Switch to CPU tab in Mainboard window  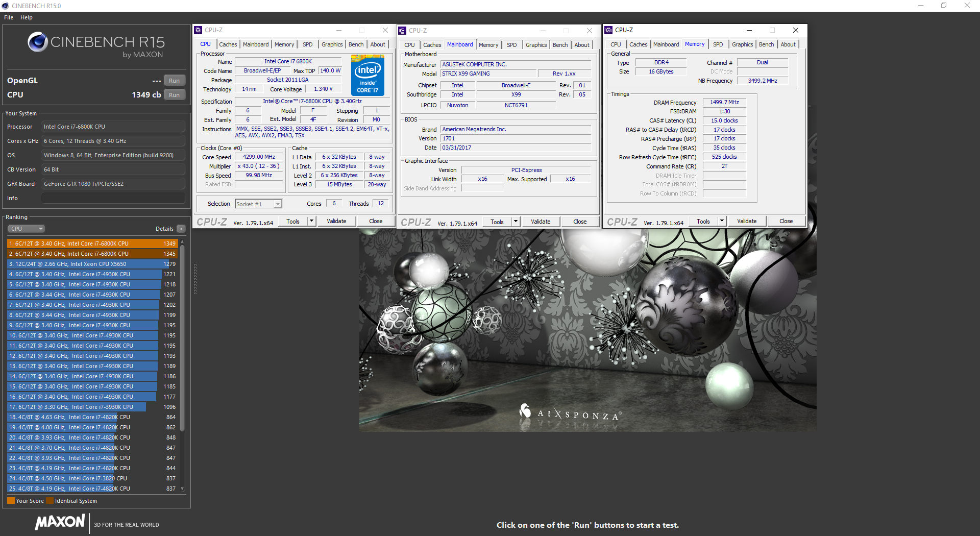(x=409, y=45)
